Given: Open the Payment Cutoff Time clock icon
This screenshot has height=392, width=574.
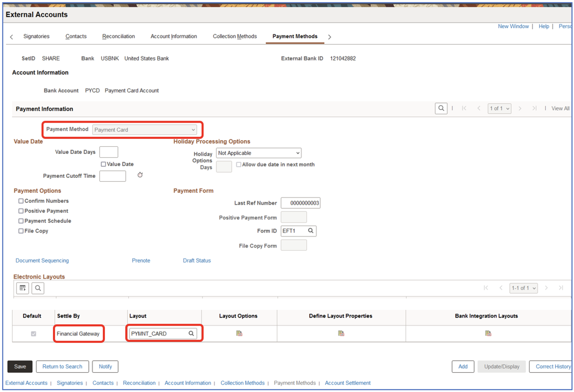Looking at the screenshot, I should [x=140, y=175].
